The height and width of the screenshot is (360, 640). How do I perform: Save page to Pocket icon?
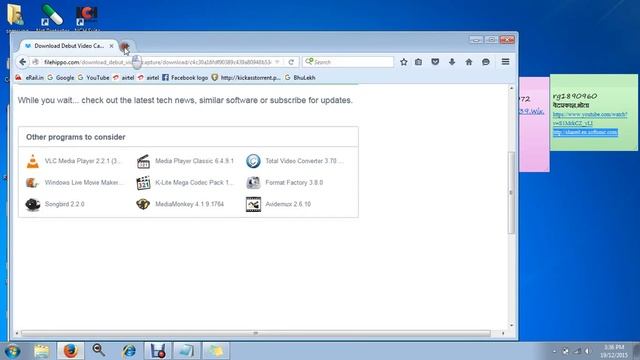point(435,62)
